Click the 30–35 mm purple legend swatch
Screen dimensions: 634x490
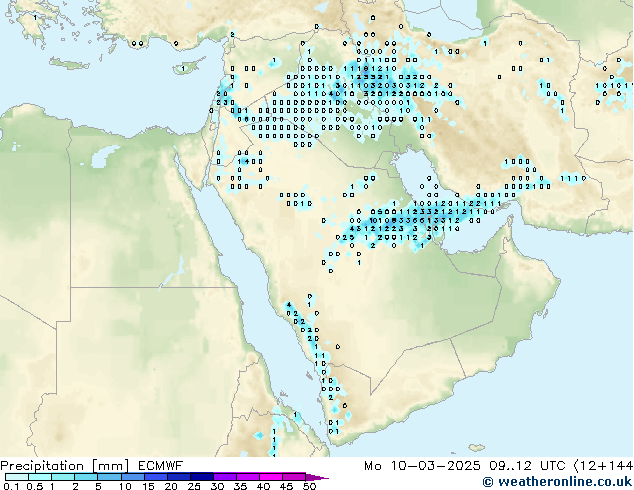point(224,477)
